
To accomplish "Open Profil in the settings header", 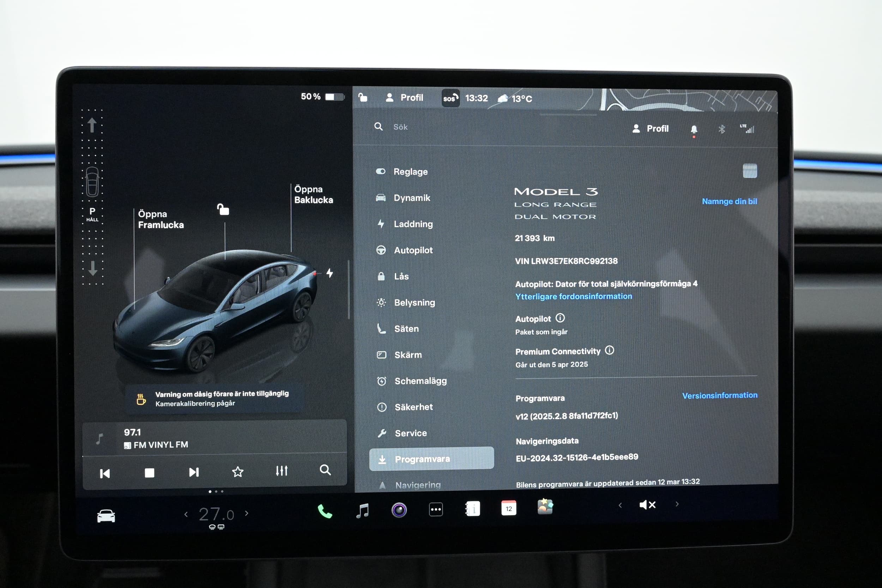I will click(650, 129).
